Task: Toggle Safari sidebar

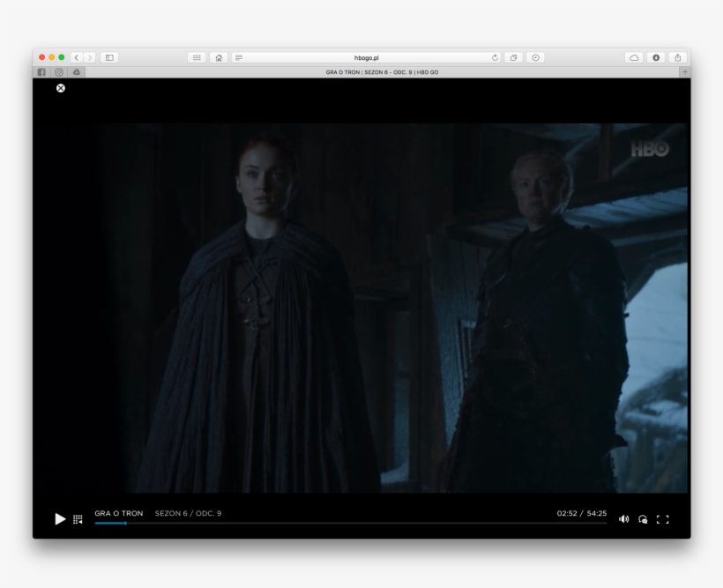Action: point(109,57)
